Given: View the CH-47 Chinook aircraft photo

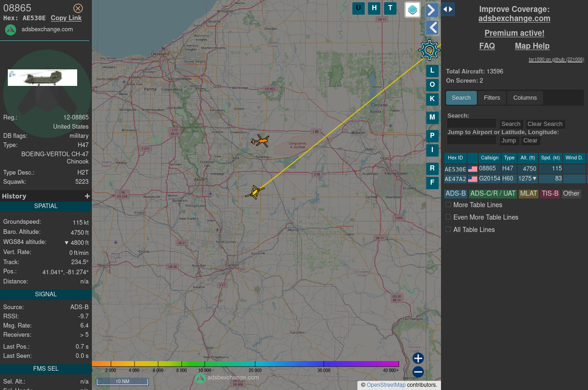Looking at the screenshot, I should [42, 78].
